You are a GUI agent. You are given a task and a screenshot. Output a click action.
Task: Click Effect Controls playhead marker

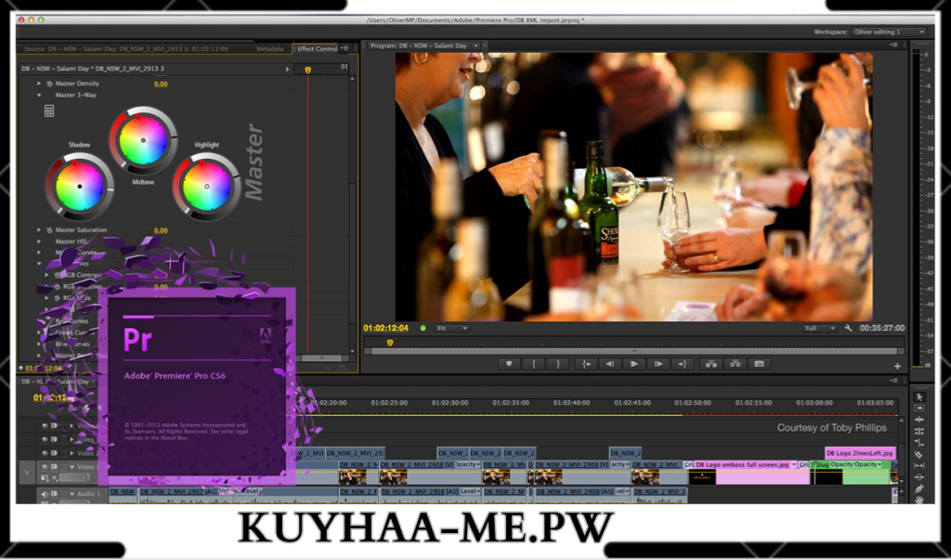pyautogui.click(x=307, y=71)
